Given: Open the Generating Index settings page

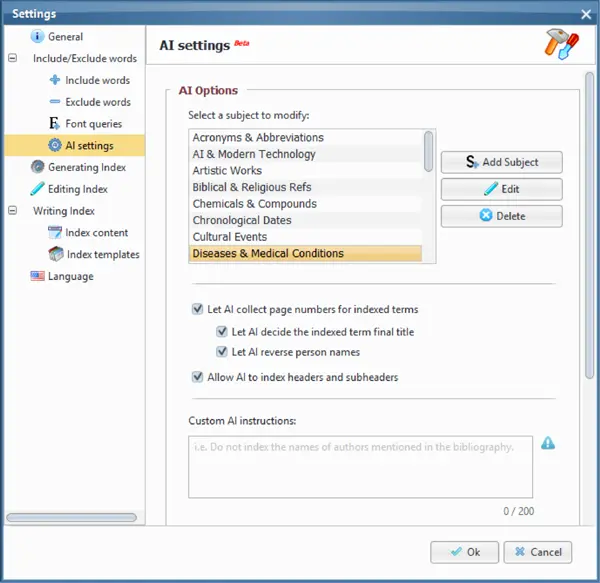Looking at the screenshot, I should coord(87,167).
